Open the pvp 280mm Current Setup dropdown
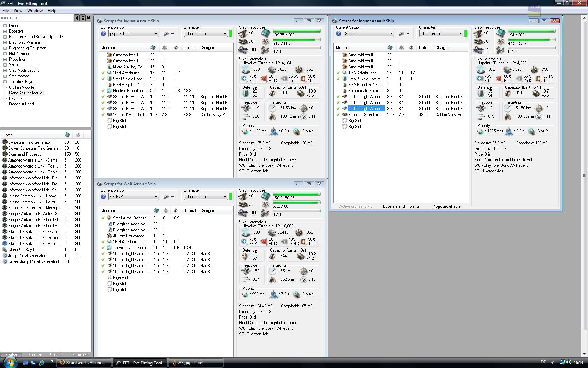 point(133,34)
